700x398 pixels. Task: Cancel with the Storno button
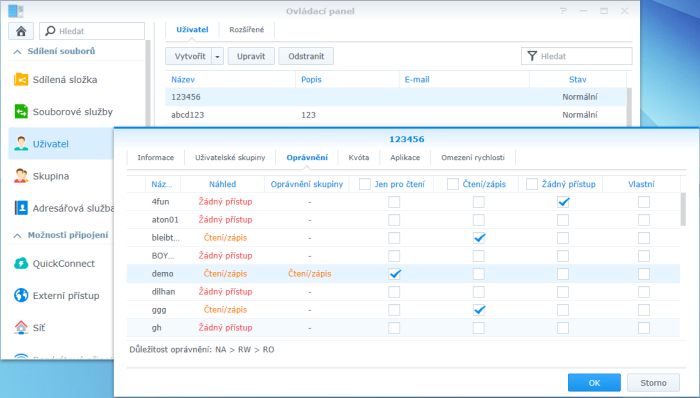click(x=653, y=383)
